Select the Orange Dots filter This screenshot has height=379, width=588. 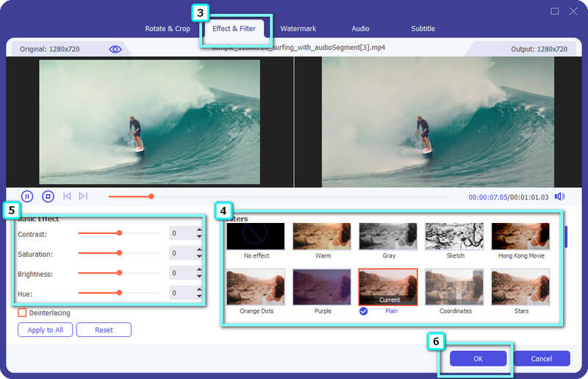256,287
